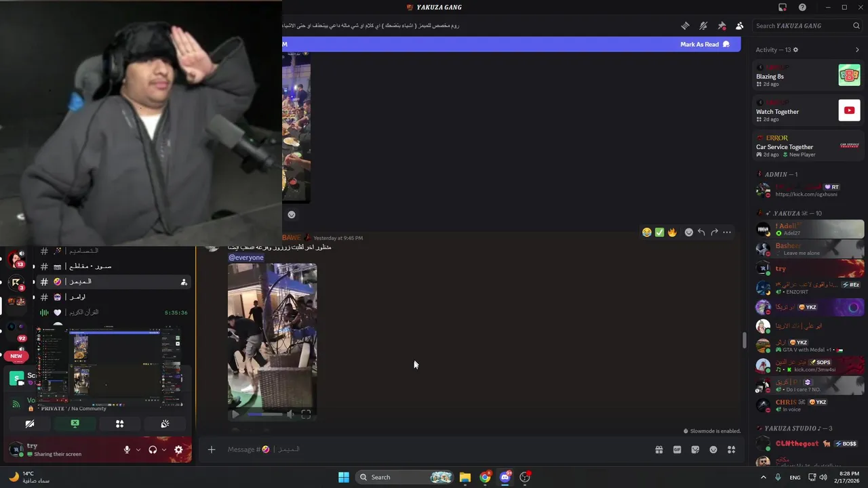Viewport: 868px width, 488px height.
Task: Open the اوامر channel
Action: pos(114,297)
